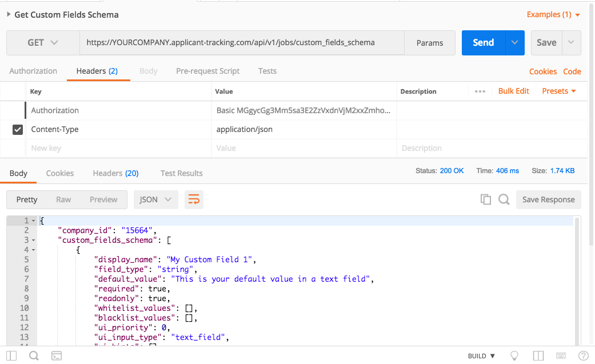Image resolution: width=595 pixels, height=364 pixels.
Task: Click the Save Response button
Action: [x=548, y=199]
